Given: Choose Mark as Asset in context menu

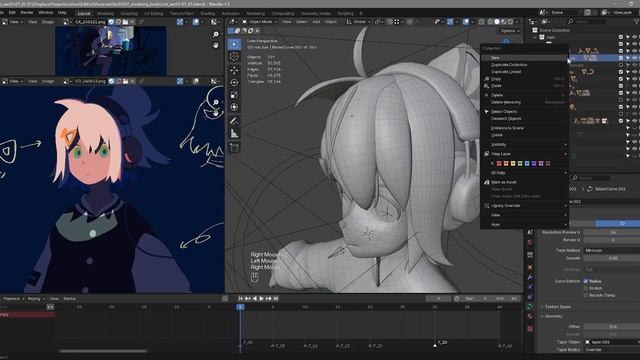Looking at the screenshot, I should [x=524, y=182].
